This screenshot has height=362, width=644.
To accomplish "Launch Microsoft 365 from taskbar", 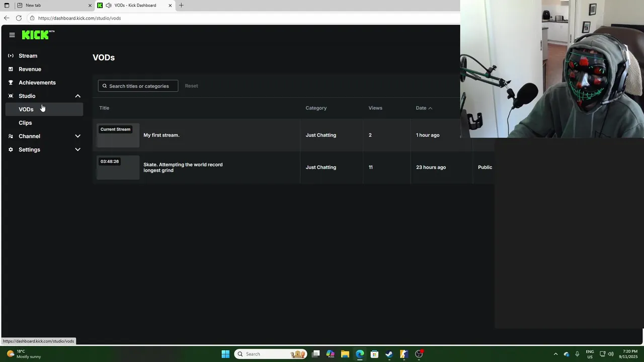I will (331, 354).
